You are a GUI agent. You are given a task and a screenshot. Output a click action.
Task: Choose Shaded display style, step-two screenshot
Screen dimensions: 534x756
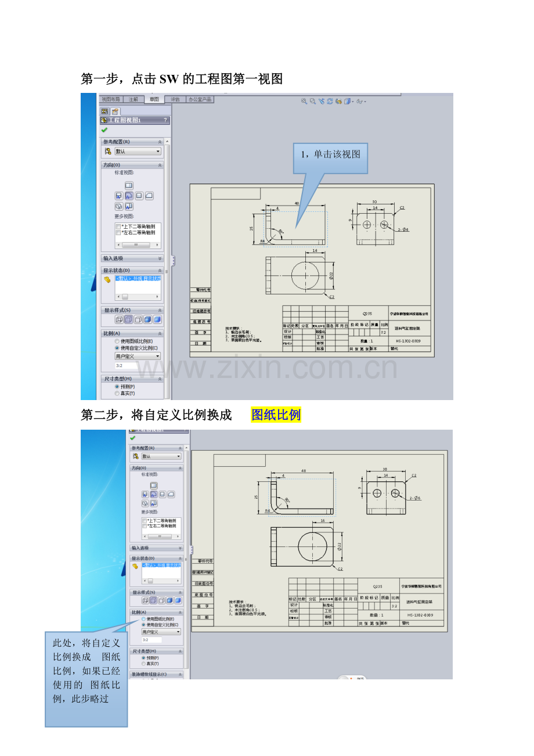click(x=178, y=600)
